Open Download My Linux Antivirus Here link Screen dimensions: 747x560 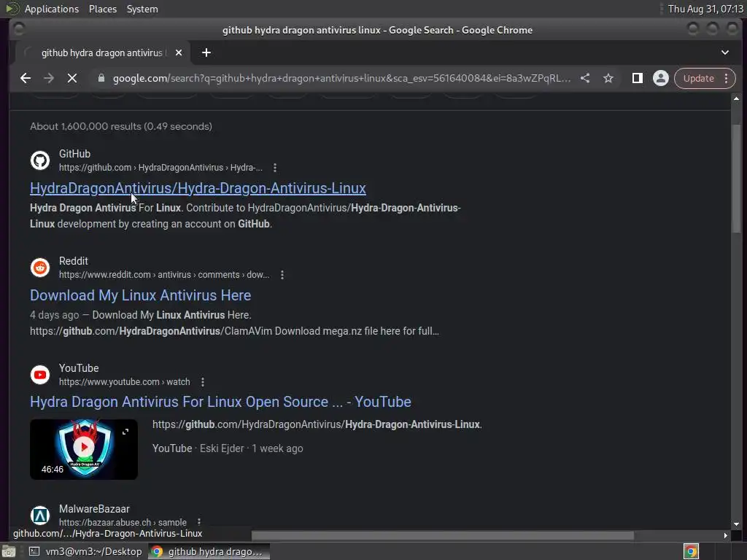tap(141, 295)
